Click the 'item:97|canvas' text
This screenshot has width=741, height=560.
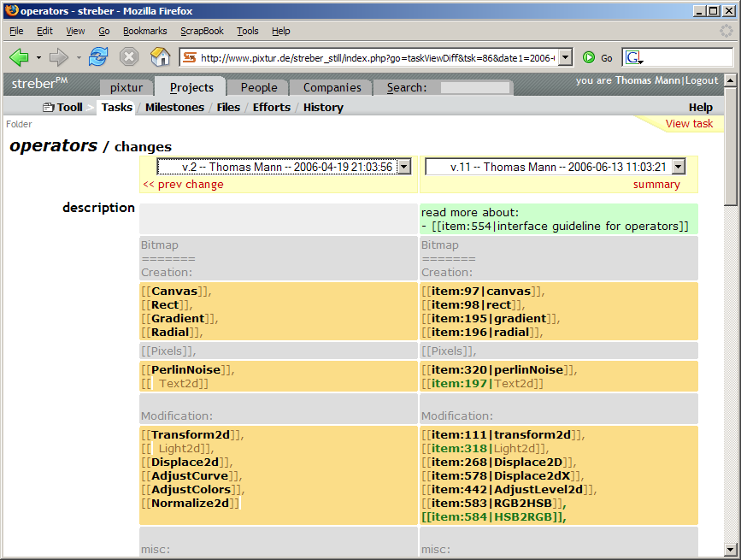tap(481, 291)
